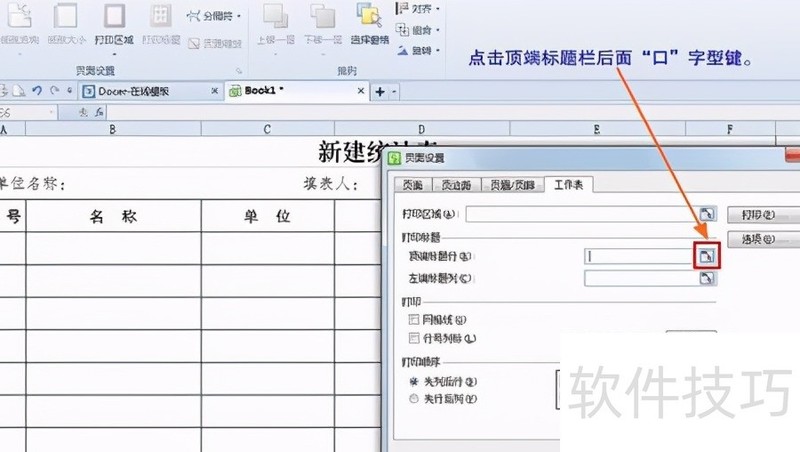Click range selector icon for top title rows

(707, 256)
